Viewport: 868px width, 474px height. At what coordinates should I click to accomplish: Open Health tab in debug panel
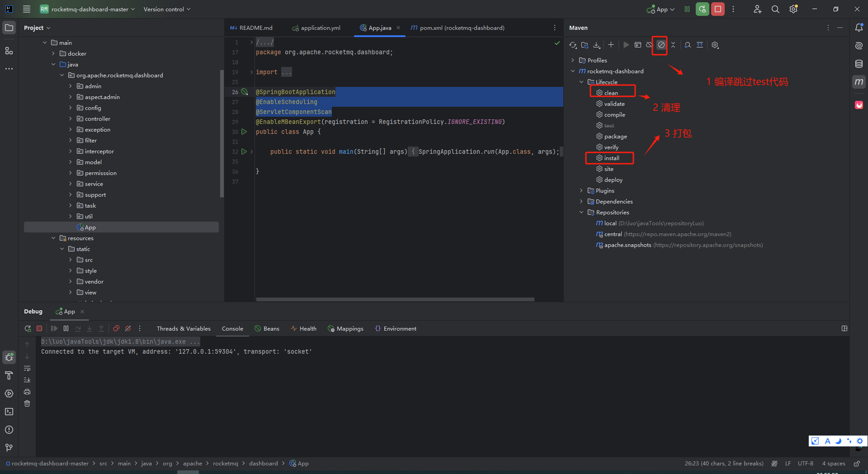click(x=303, y=328)
